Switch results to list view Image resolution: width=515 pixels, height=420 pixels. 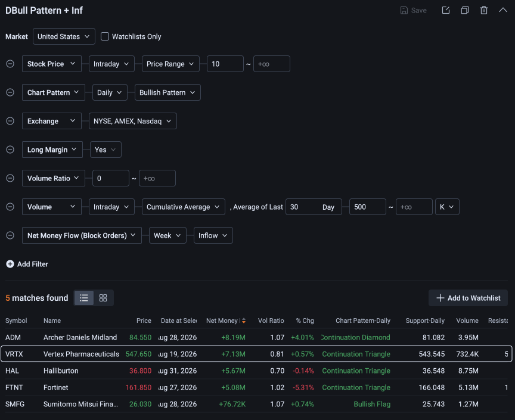(84, 298)
